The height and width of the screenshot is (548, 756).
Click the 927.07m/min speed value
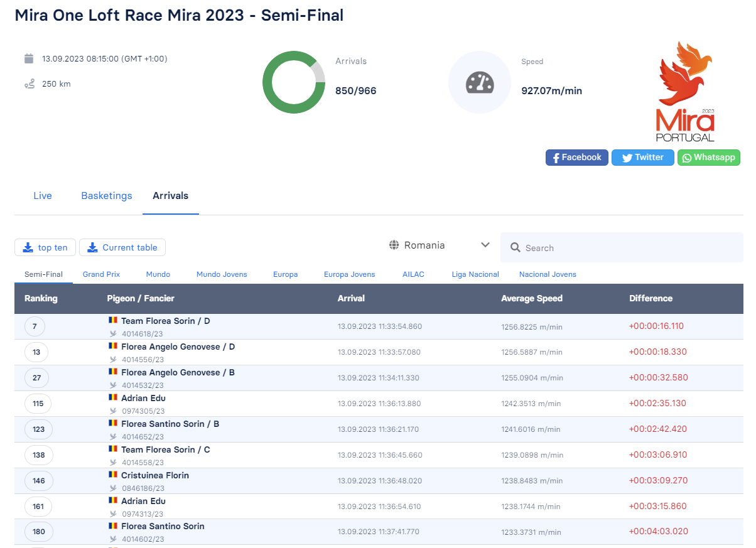(x=552, y=91)
